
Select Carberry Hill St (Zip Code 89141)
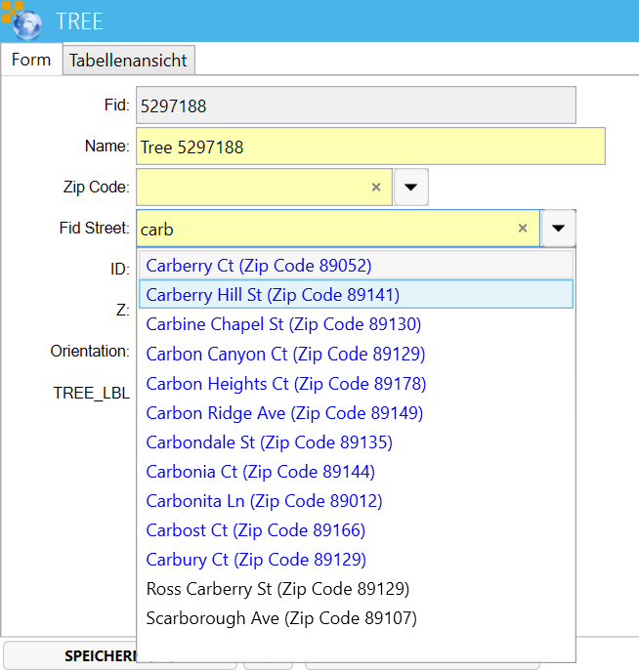(356, 294)
